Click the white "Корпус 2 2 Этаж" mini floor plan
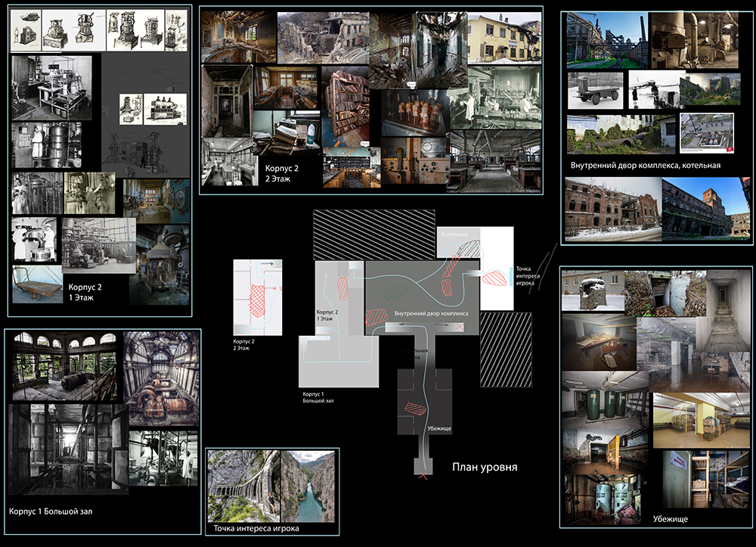Image resolution: width=756 pixels, height=547 pixels. (x=257, y=295)
